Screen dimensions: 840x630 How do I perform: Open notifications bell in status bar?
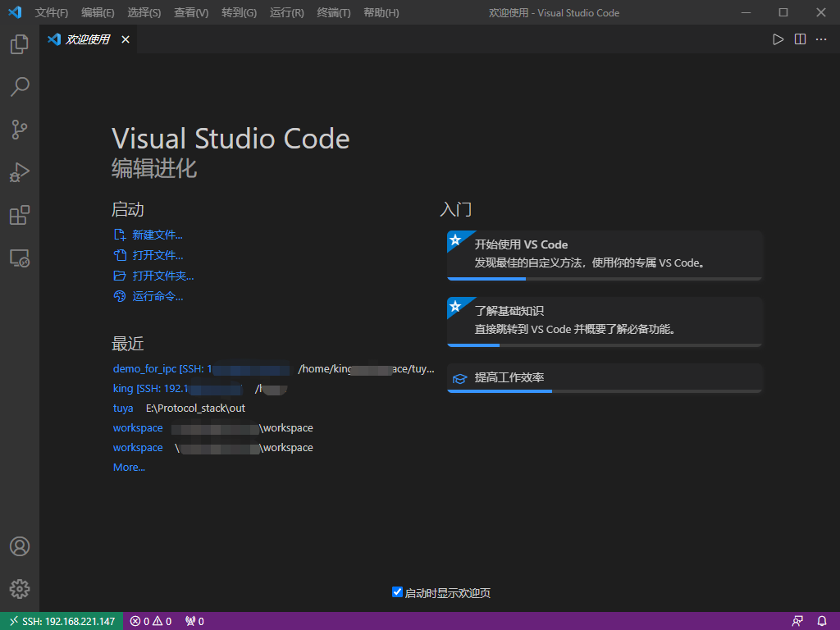(x=822, y=622)
